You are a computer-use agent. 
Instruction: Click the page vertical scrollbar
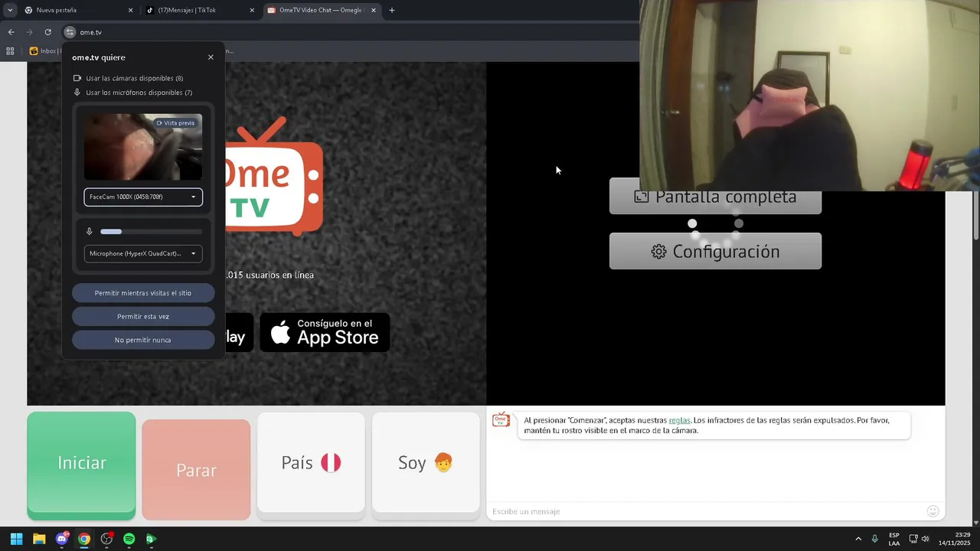[x=976, y=214]
